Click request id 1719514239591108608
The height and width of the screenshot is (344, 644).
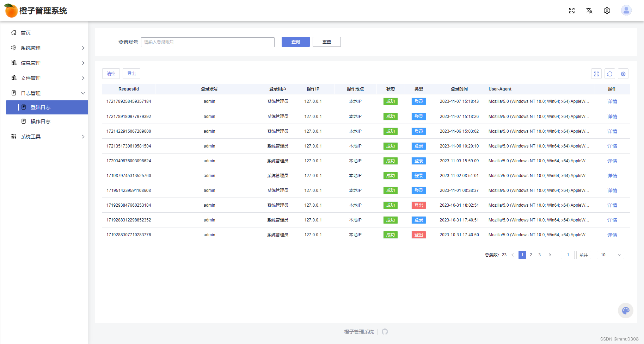pos(129,190)
